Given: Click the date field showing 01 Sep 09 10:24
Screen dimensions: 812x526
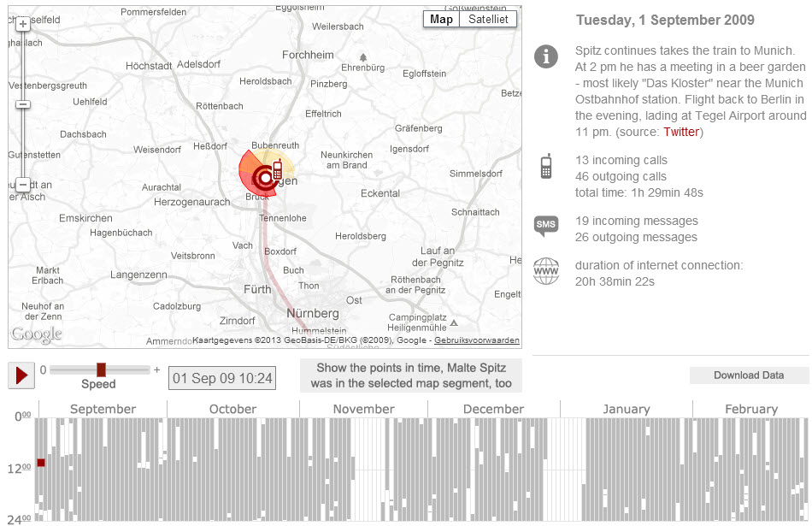Looking at the screenshot, I should point(222,378).
